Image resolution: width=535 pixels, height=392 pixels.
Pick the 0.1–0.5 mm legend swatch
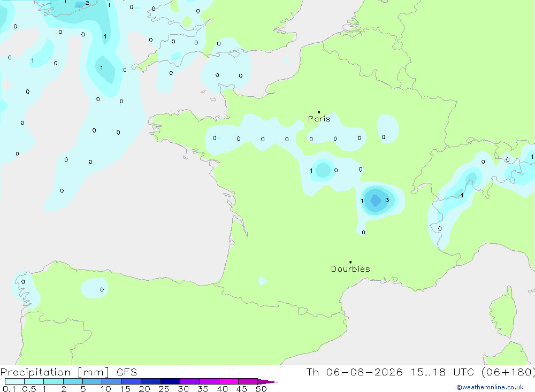pyautogui.click(x=14, y=381)
